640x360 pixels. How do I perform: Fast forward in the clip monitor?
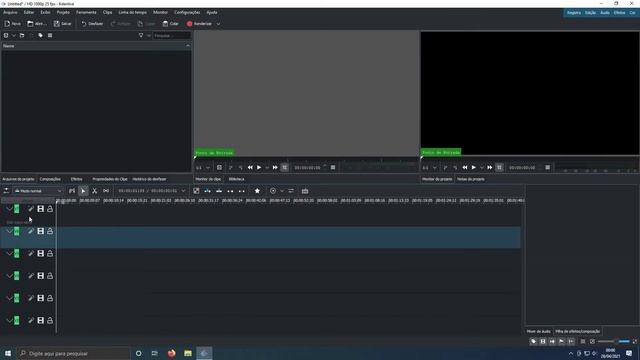click(x=275, y=167)
